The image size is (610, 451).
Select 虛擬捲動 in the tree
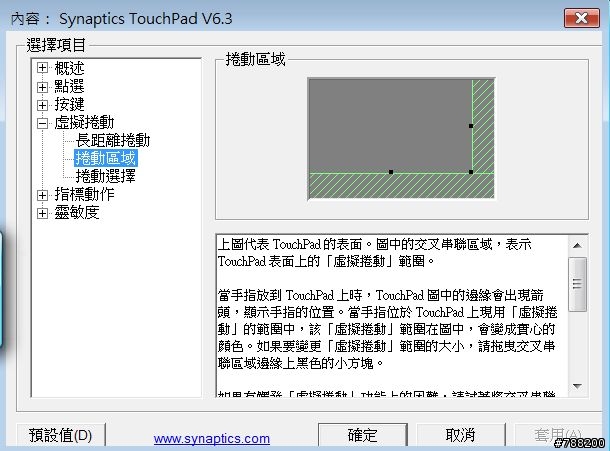[x=84, y=123]
